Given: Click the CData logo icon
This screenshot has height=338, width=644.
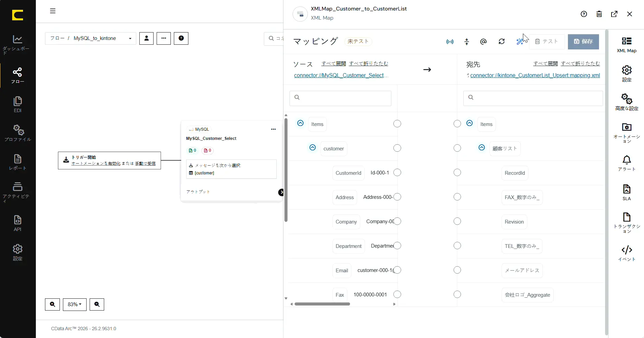Looking at the screenshot, I should [18, 15].
